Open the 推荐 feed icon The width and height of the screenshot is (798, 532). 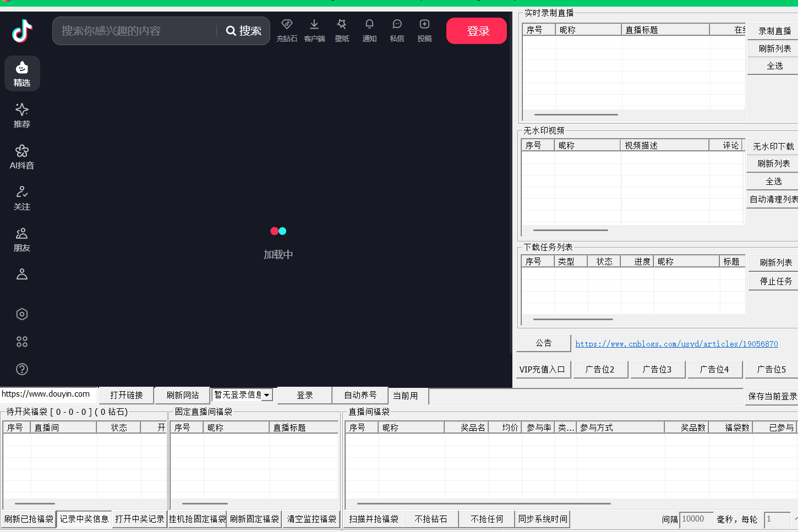22,114
